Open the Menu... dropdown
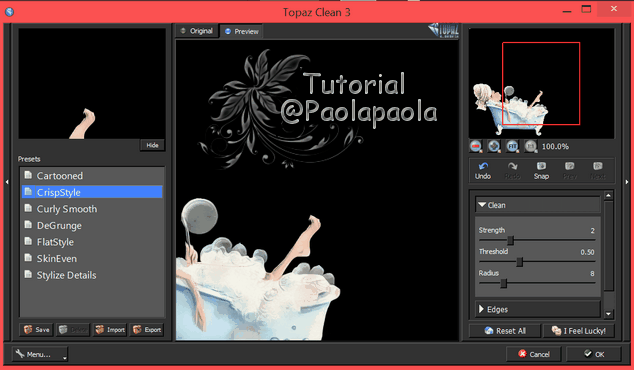The width and height of the screenshot is (634, 370). click(40, 354)
